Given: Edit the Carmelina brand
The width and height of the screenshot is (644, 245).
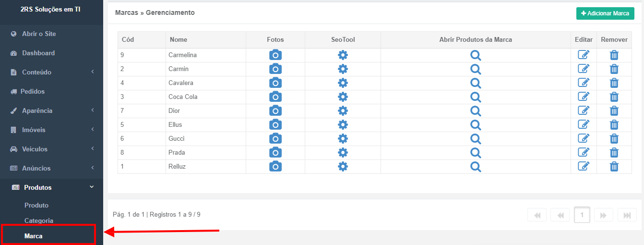Looking at the screenshot, I should [x=584, y=55].
